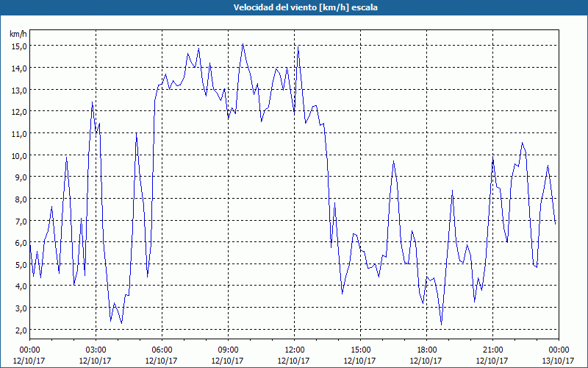Select the 'km/h' axis unit label
588x368 pixels.
tap(18, 34)
